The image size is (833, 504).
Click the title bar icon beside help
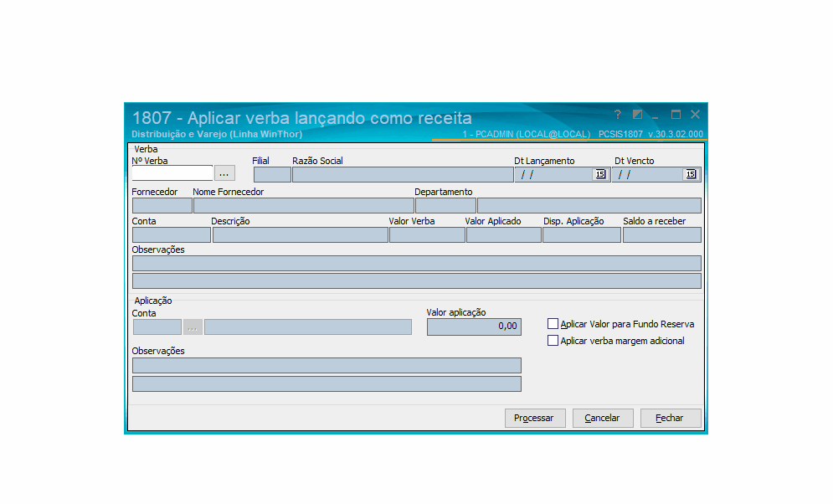(x=637, y=114)
